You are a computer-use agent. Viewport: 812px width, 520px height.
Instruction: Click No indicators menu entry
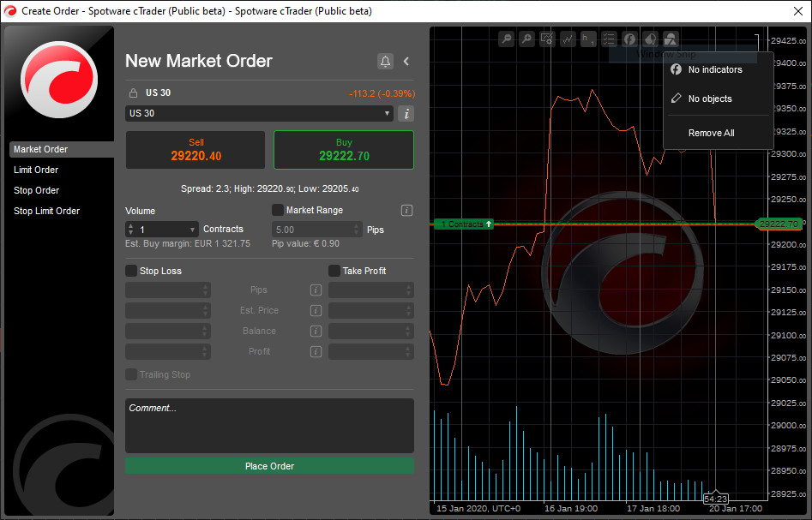click(x=719, y=70)
